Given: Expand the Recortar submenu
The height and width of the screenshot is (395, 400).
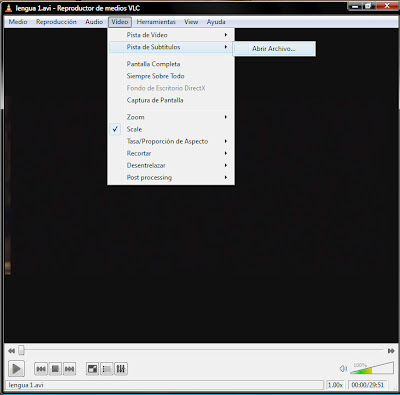Looking at the screenshot, I should 171,153.
